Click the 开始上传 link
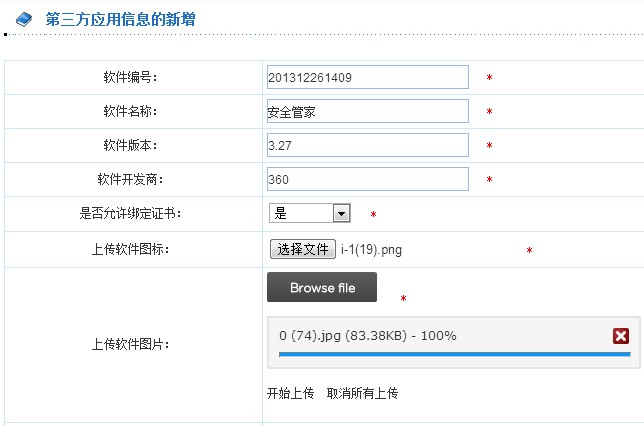 [x=290, y=393]
